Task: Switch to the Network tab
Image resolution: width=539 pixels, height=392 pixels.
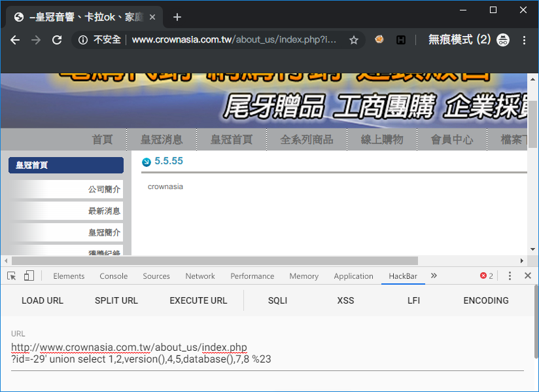Action: pos(200,276)
